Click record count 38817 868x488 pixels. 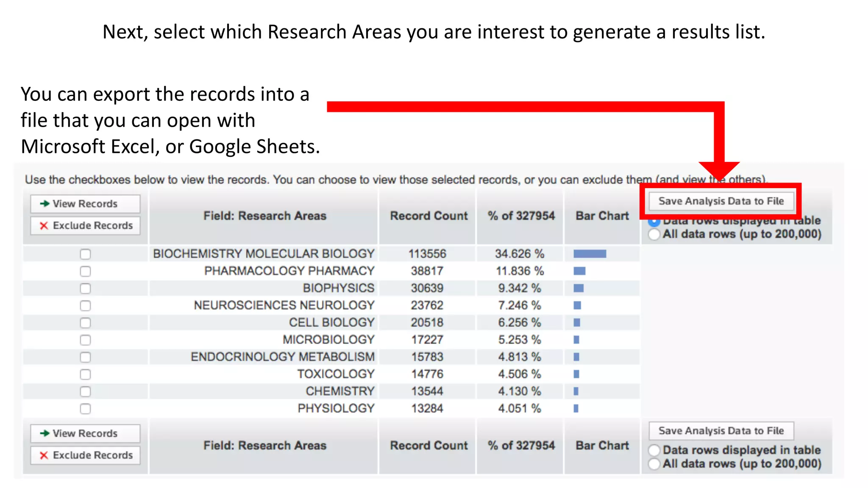(x=427, y=271)
